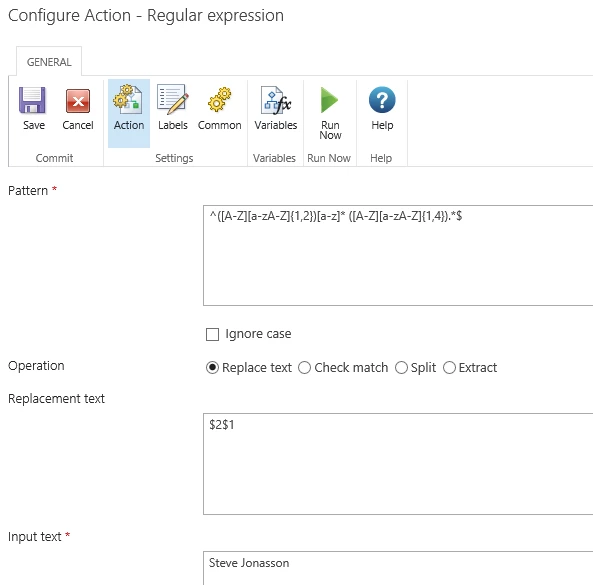593x585 pixels.
Task: Choose the Split operation radio button
Action: 401,368
